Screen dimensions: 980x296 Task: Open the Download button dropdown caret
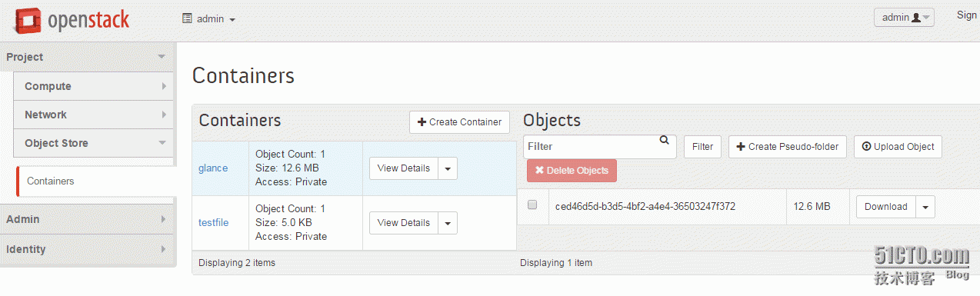tap(925, 207)
